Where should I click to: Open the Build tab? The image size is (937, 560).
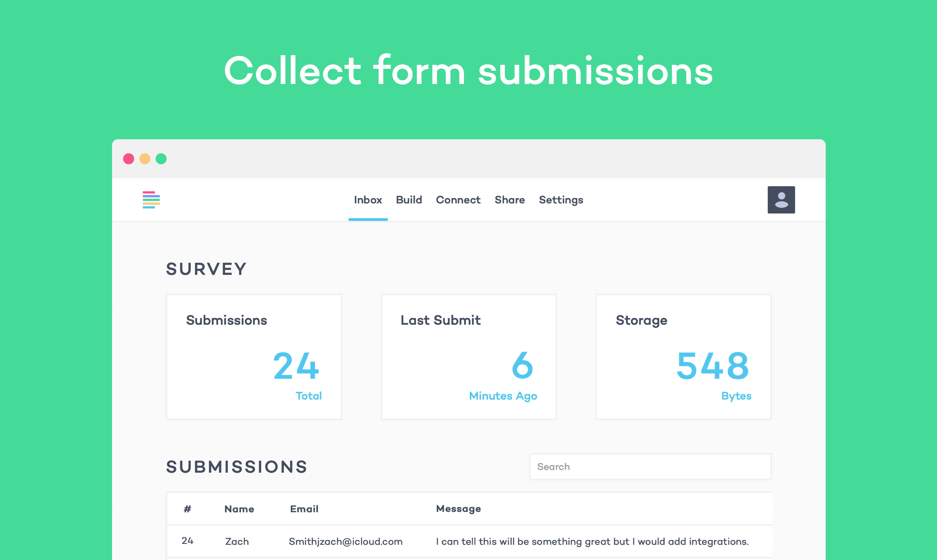click(409, 200)
